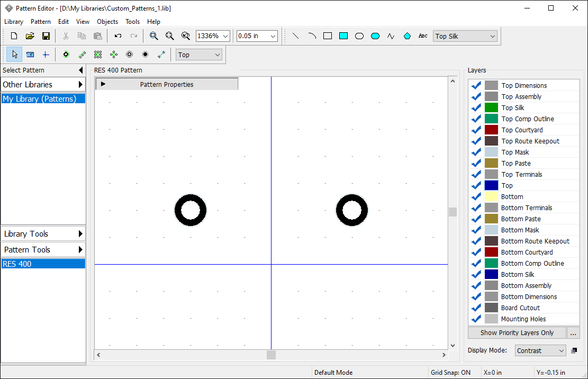Image resolution: width=588 pixels, height=379 pixels.
Task: Click the Place Mounting Hole icon
Action: (129, 55)
